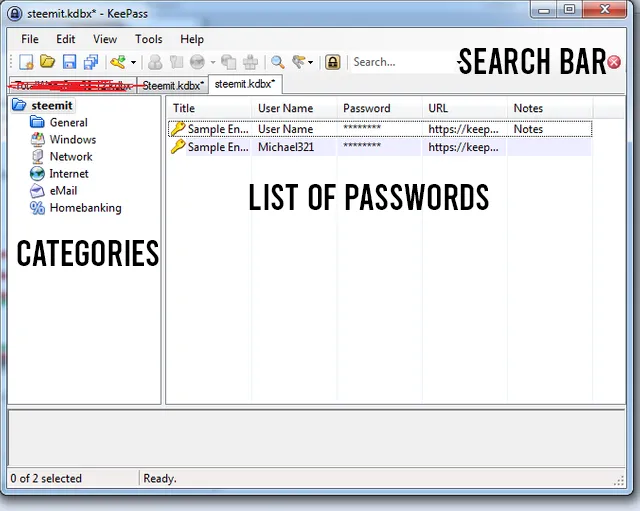
Task: Click the first entry's https://keep... URL
Action: 463,129
